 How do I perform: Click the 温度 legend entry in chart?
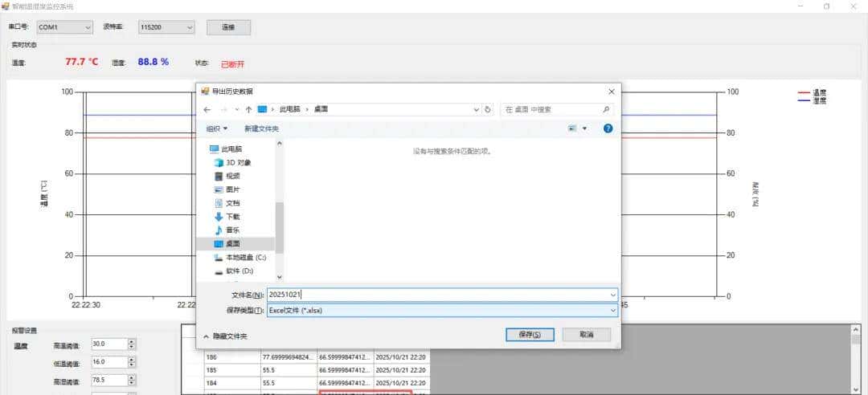[x=812, y=93]
